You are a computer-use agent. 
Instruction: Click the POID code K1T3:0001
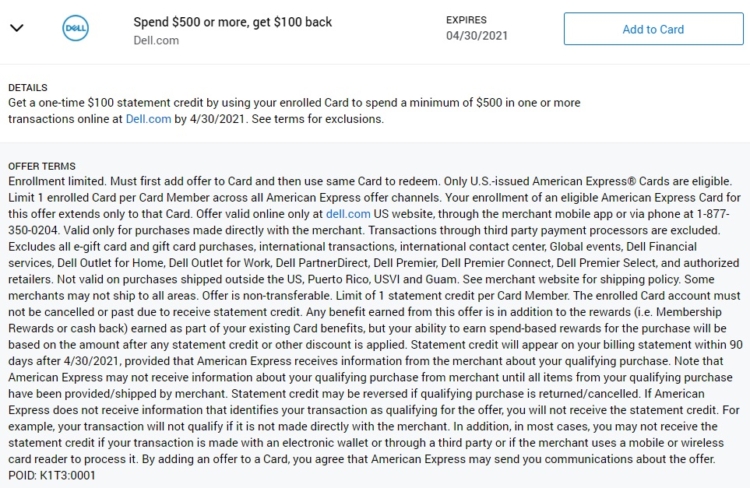52,475
